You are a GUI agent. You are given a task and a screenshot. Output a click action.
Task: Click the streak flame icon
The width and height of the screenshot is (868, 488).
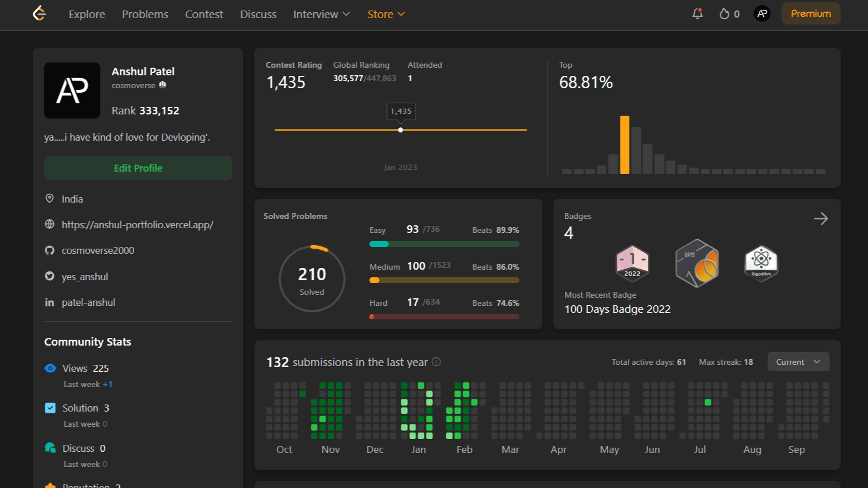click(724, 13)
